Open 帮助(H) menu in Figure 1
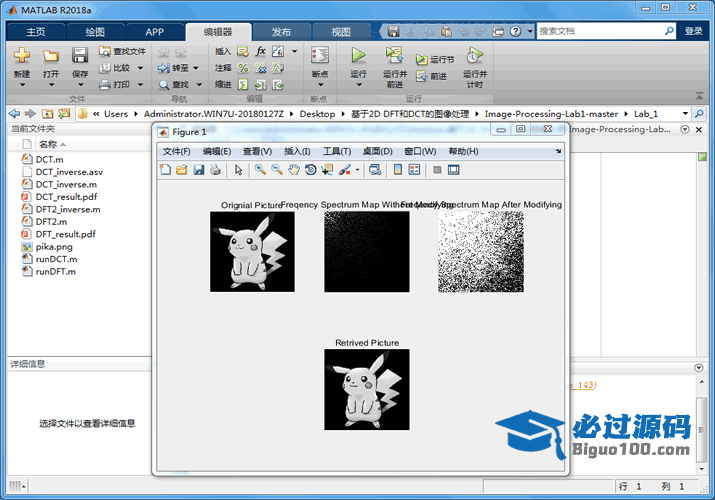Viewport: 715px width, 500px height. click(463, 151)
